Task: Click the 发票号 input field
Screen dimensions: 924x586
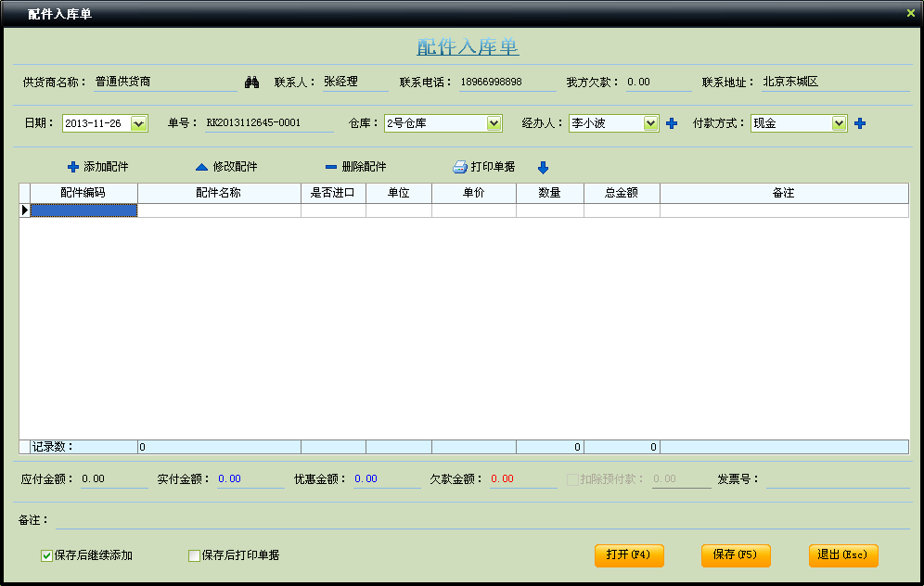Action: (838, 479)
